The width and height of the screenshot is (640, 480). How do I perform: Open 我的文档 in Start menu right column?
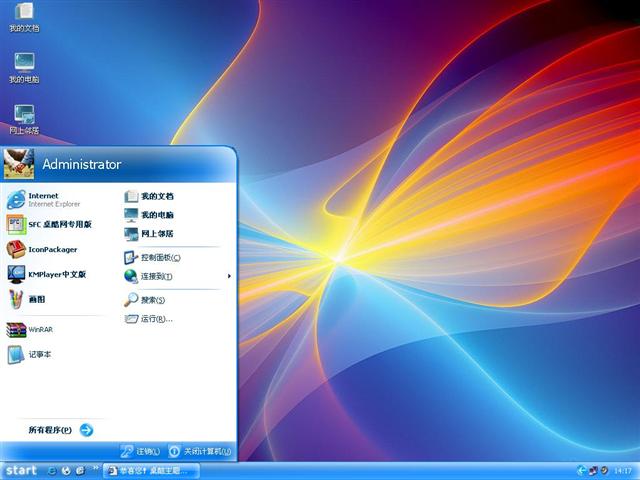(x=176, y=196)
